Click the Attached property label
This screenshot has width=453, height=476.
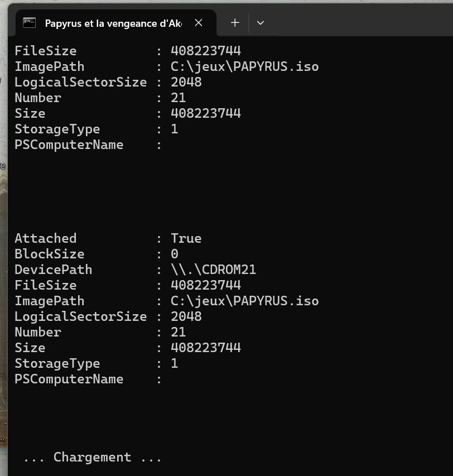[x=46, y=238]
